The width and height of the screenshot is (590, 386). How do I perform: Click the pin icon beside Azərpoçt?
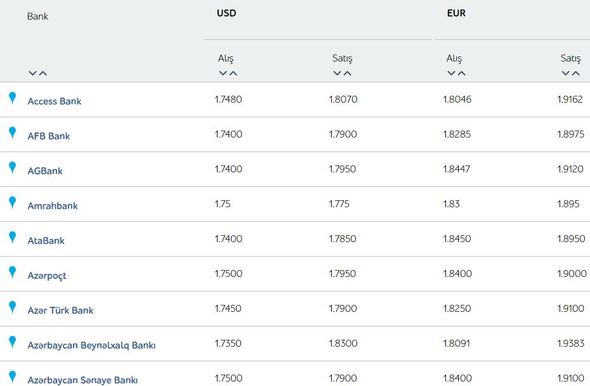click(x=12, y=272)
